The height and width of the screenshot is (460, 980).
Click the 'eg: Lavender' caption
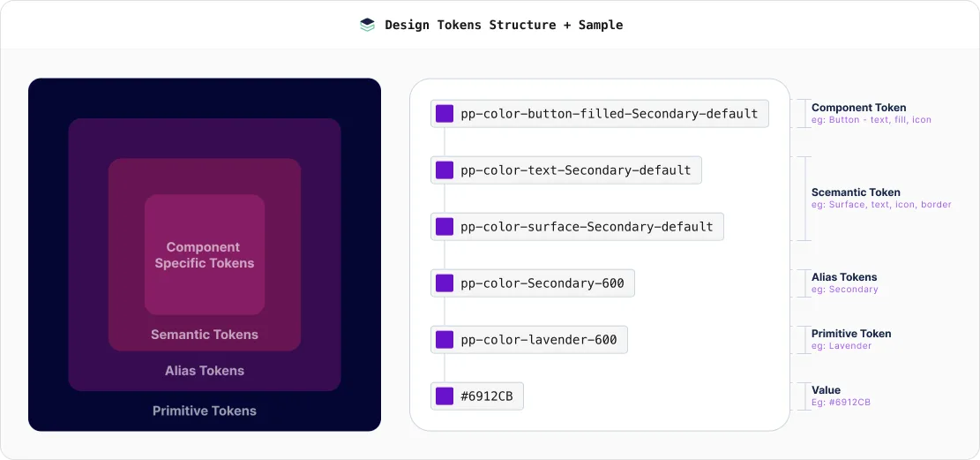(x=842, y=345)
